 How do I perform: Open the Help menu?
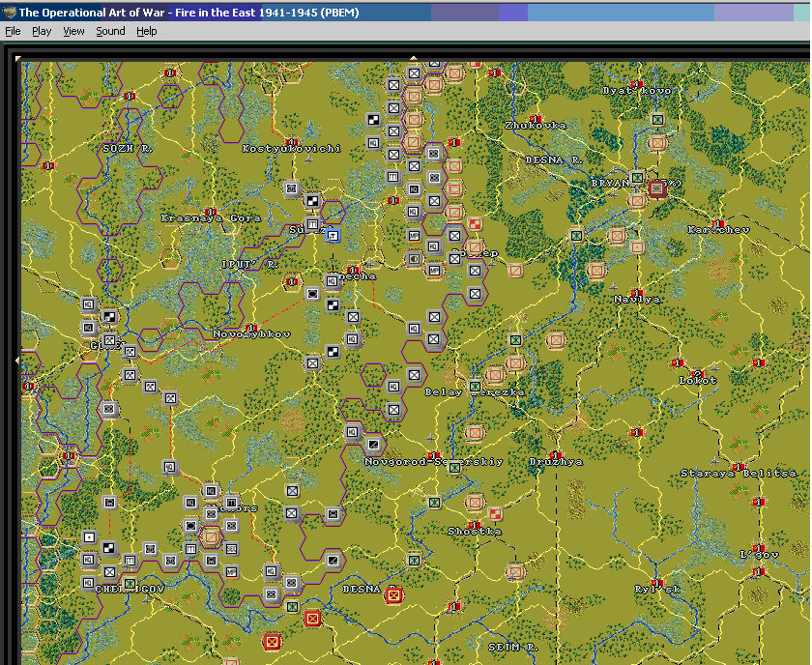coord(147,31)
